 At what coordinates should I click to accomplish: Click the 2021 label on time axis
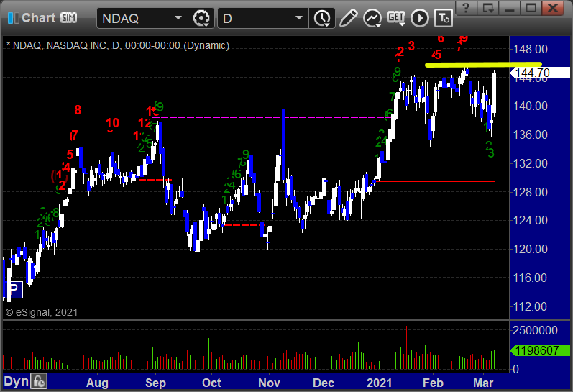coord(380,383)
